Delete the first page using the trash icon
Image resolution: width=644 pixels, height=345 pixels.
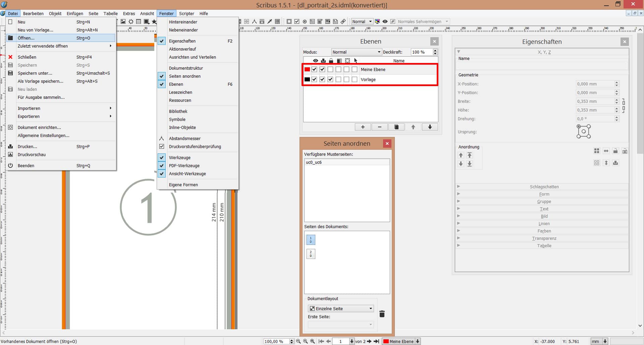[x=382, y=314]
